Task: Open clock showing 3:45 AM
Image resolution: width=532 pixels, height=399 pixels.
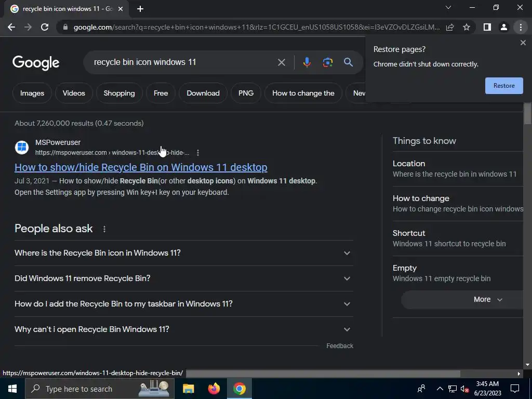Action: pos(487,389)
